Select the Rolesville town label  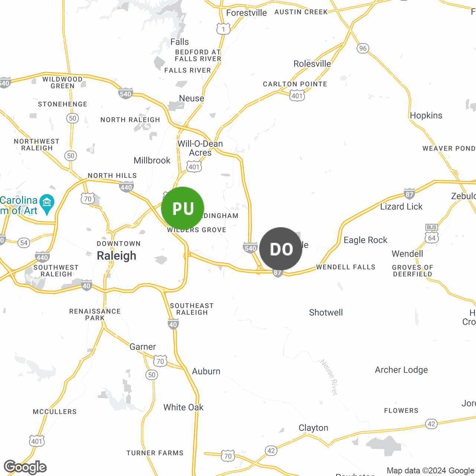coord(312,64)
